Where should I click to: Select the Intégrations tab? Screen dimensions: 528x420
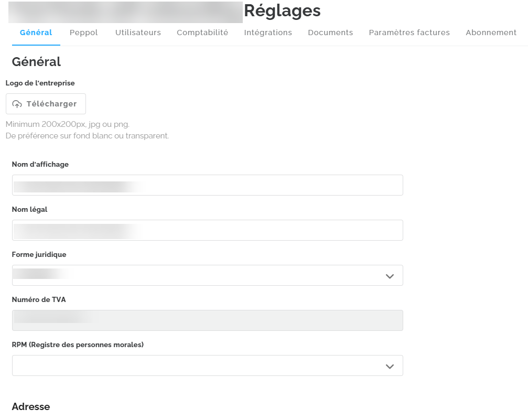tap(268, 33)
